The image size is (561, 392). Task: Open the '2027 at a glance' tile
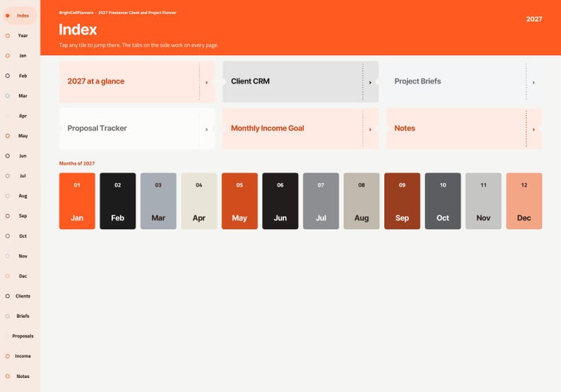pyautogui.click(x=137, y=82)
